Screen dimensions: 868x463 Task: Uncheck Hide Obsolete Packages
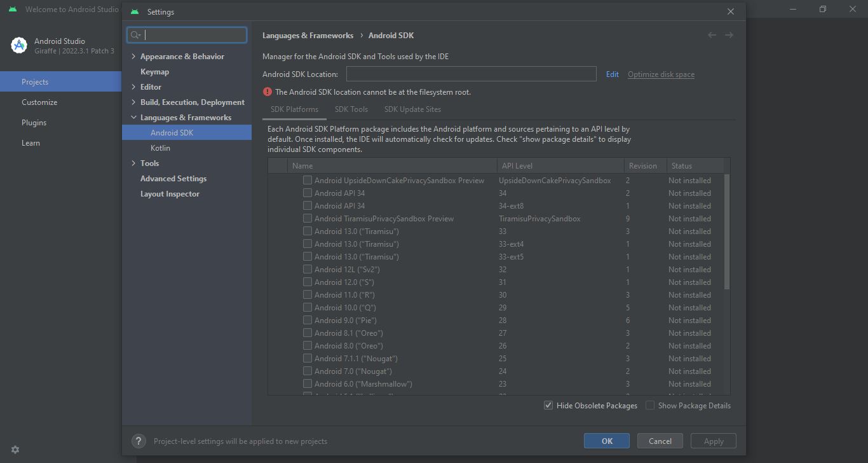point(548,405)
